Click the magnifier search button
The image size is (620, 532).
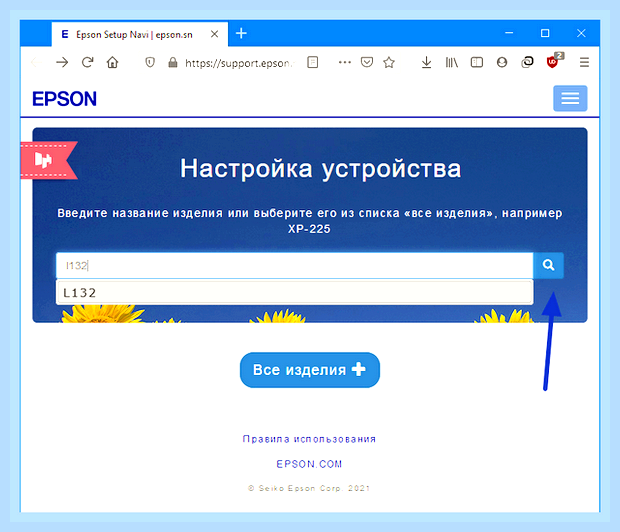[x=548, y=265]
